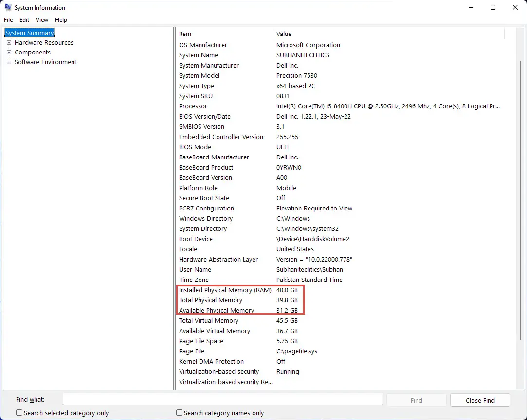This screenshot has height=420, width=527.
Task: Click the vertical scrollbar of the details list
Action: [x=520, y=208]
